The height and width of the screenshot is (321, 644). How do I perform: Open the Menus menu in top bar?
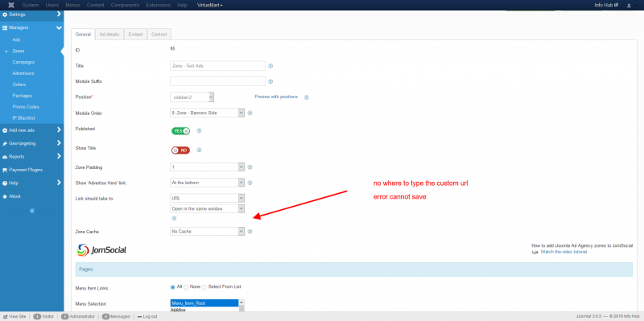tap(72, 6)
